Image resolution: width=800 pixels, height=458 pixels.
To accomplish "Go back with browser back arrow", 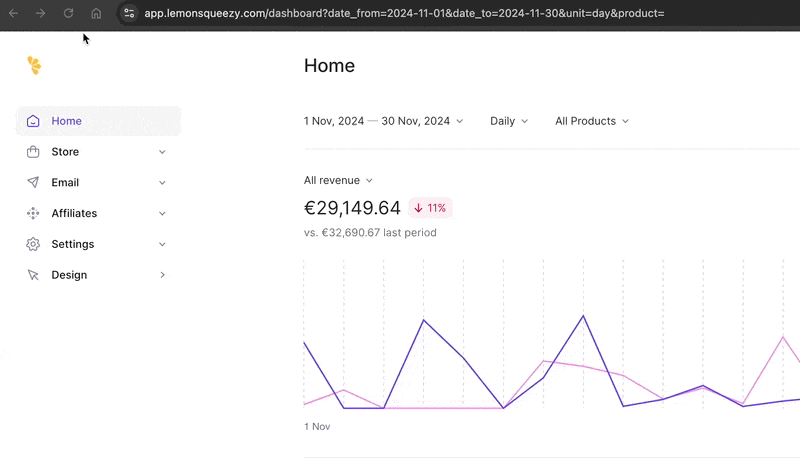I will [x=13, y=13].
